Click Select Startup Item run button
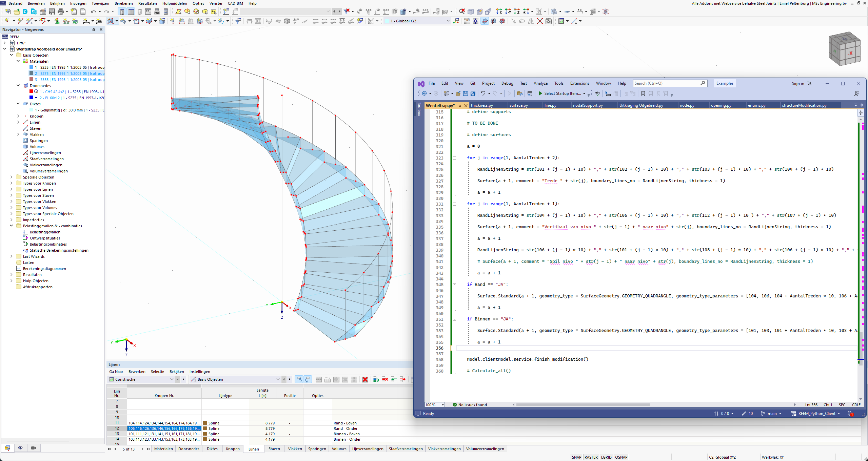Viewport: 868px width, 461px height. point(540,93)
